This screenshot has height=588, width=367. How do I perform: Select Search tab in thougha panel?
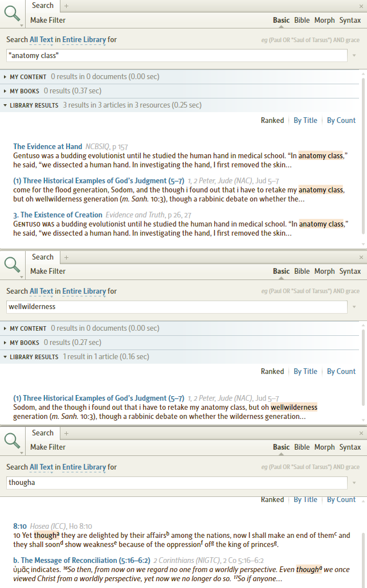(42, 433)
